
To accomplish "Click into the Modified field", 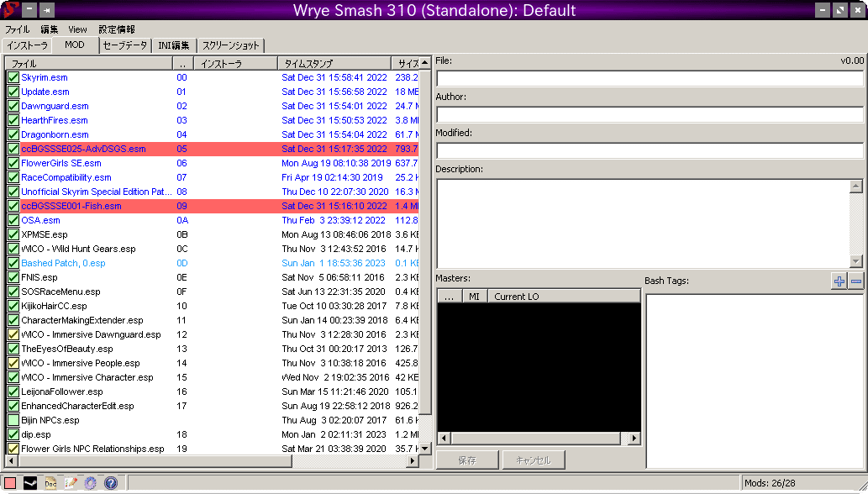I will [650, 150].
